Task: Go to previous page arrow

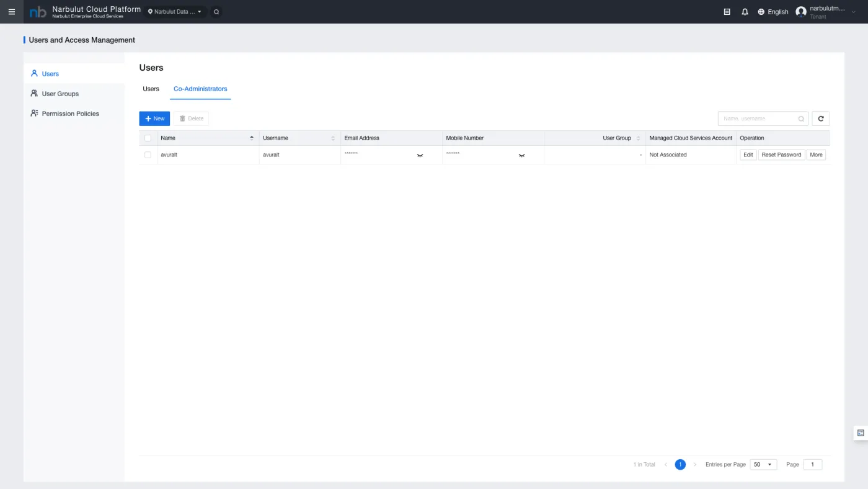Action: coord(666,464)
